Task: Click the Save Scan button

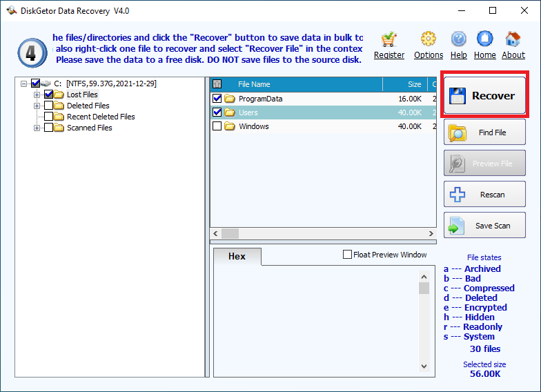Action: pos(484,226)
